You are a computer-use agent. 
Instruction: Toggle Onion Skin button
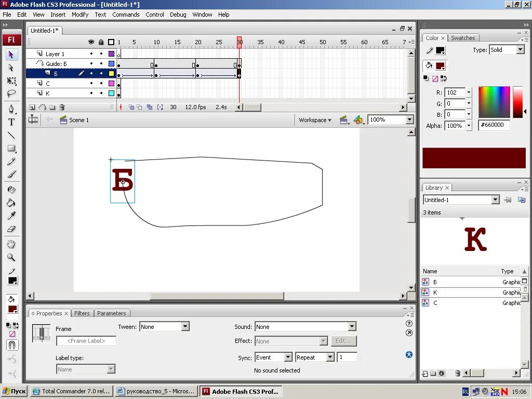131,107
